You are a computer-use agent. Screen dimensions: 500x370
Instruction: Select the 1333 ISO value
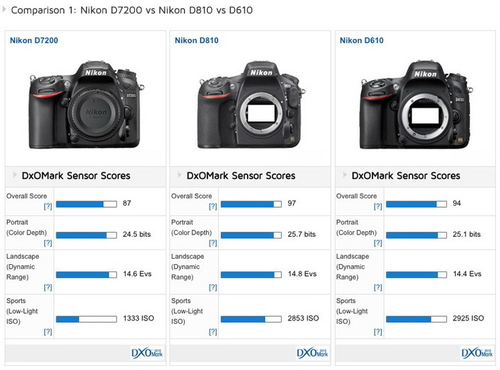139,318
